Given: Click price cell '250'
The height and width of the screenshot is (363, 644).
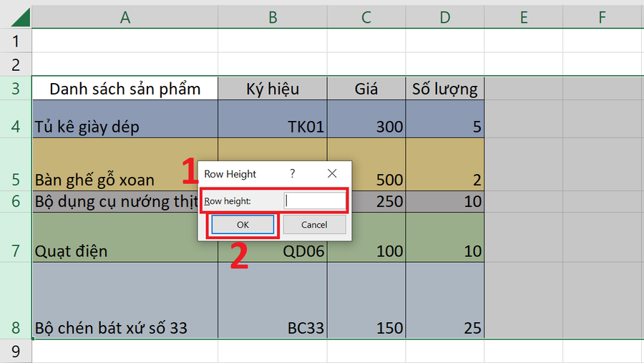Looking at the screenshot, I should (379, 201).
